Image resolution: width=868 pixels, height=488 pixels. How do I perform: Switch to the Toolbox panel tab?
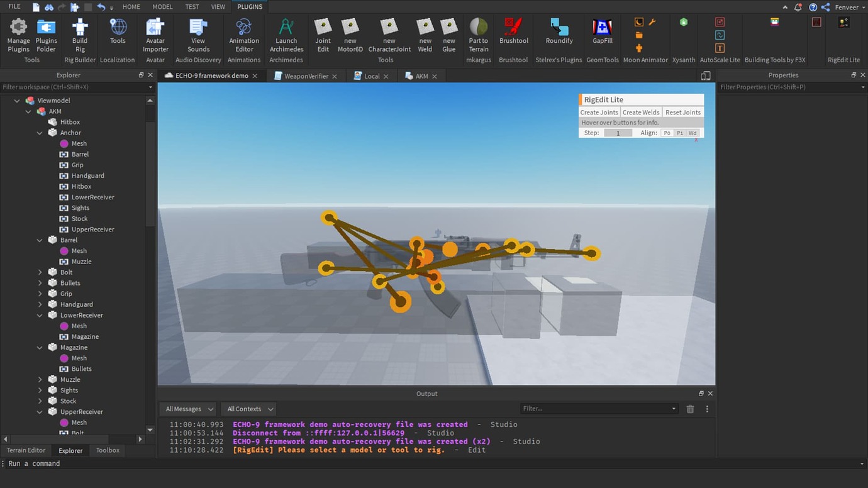(x=108, y=450)
